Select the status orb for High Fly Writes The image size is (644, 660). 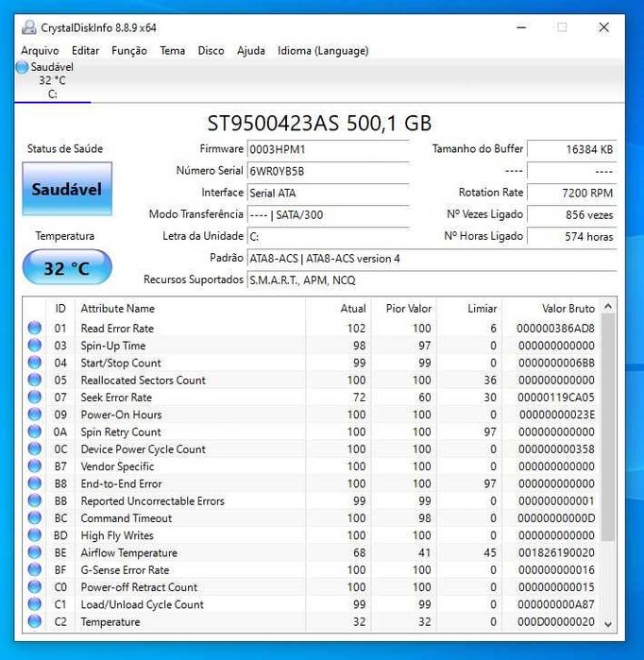(x=35, y=535)
